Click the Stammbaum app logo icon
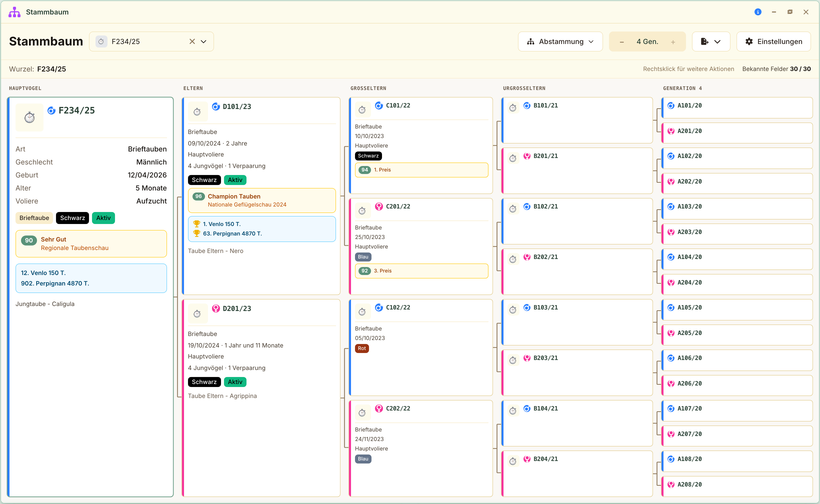Screen dimensions: 820x504 14,12
